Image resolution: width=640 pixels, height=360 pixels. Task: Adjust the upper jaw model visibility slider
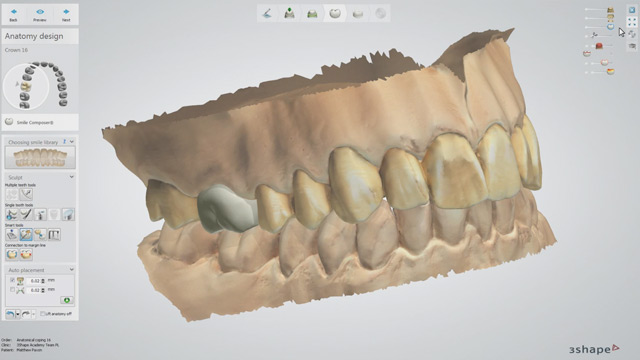599,9
